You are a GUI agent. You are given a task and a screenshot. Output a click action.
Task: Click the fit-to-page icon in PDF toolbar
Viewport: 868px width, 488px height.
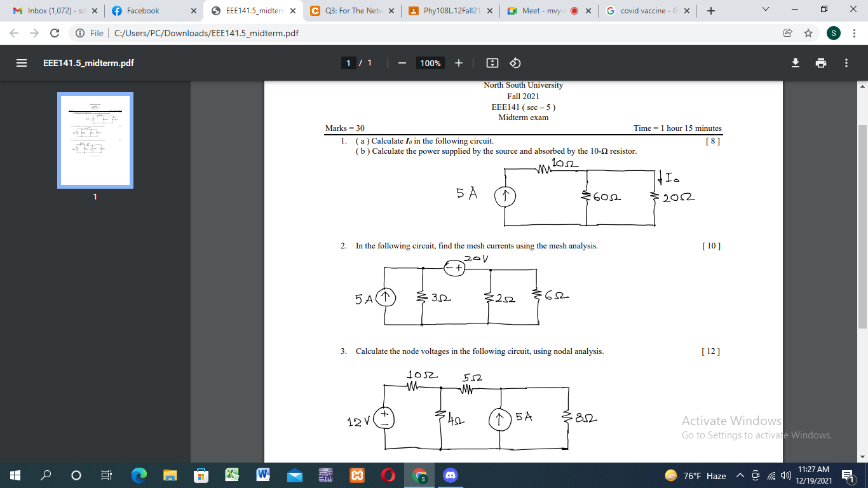coord(492,63)
